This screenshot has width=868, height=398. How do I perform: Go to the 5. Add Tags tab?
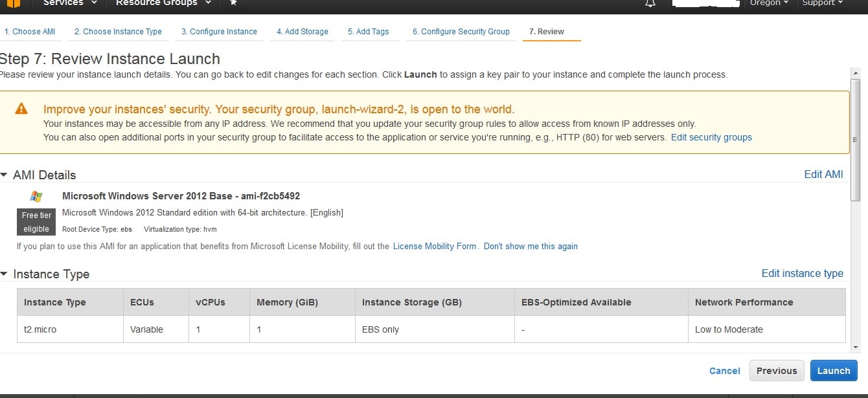(x=369, y=32)
